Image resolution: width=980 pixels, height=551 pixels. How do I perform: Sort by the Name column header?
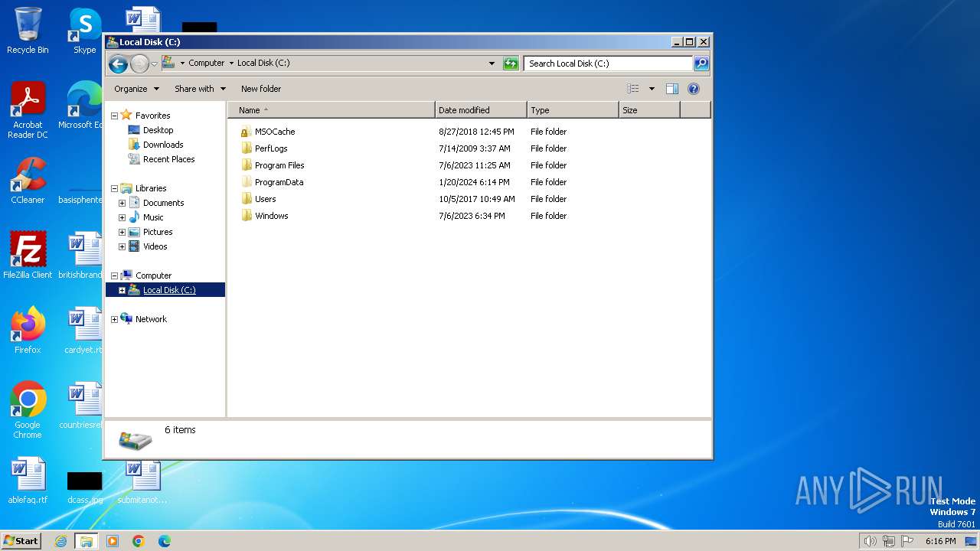point(332,110)
